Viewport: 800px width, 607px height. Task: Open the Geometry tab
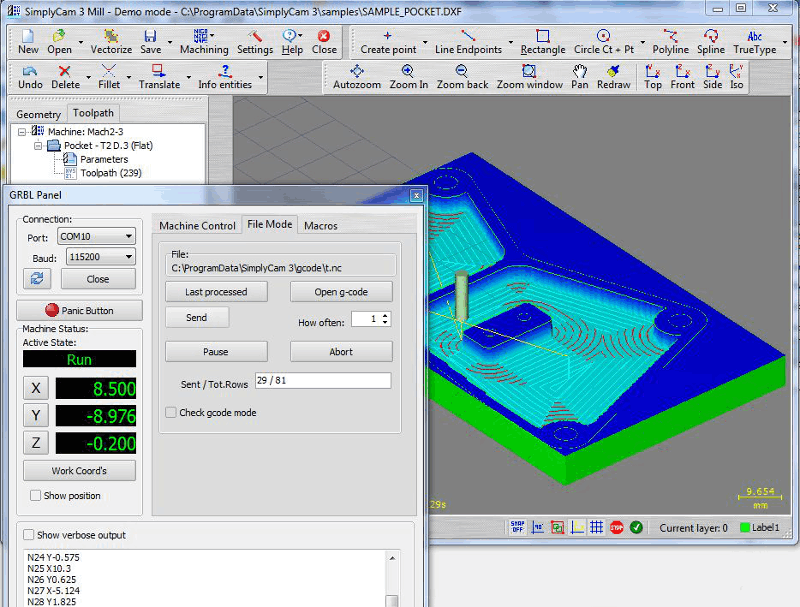click(38, 114)
